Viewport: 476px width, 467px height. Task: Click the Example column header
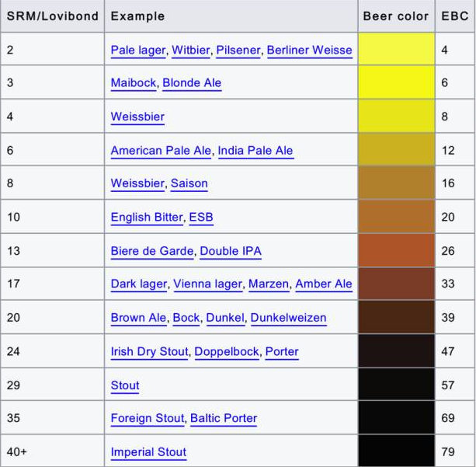(x=231, y=16)
